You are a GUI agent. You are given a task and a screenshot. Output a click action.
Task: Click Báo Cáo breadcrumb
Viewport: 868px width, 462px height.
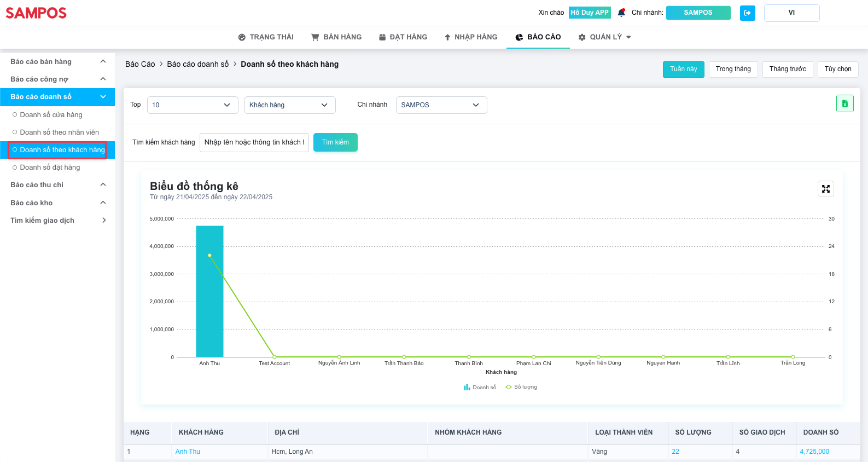coord(140,64)
